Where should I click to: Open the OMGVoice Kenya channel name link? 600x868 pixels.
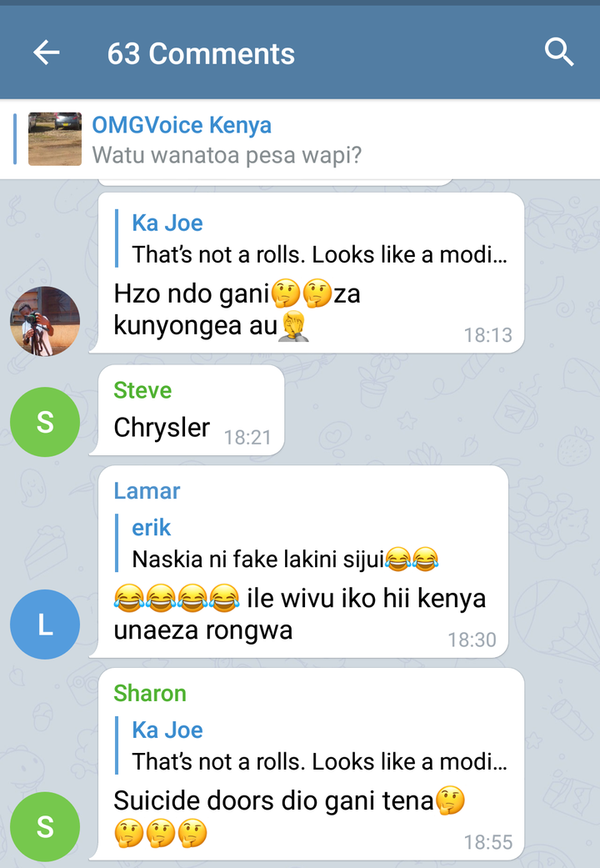click(x=182, y=125)
